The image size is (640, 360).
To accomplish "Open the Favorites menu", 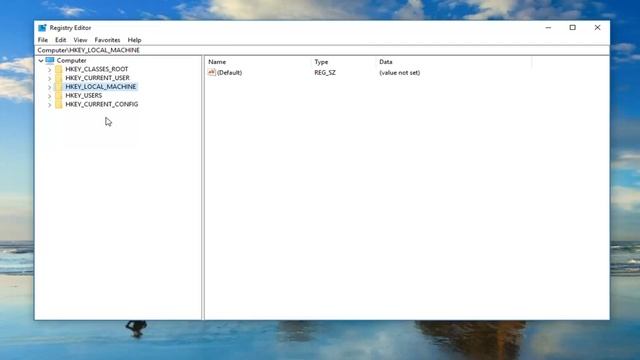I will [107, 40].
